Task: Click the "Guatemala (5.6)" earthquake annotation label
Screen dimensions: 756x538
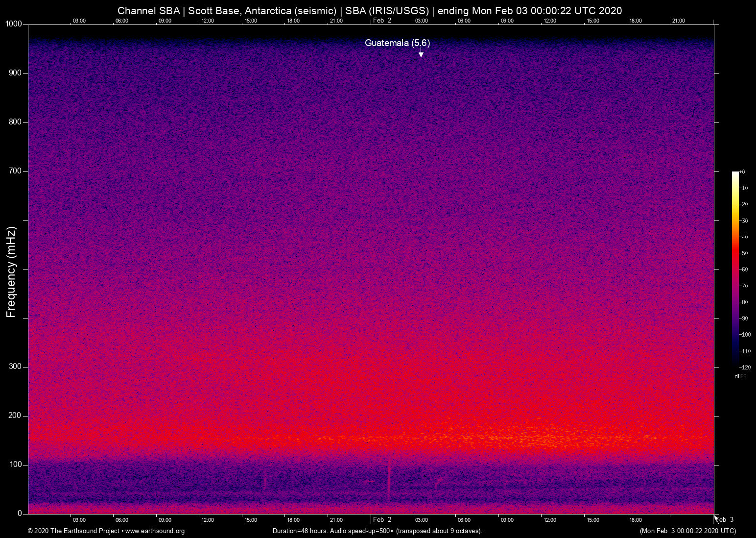Action: click(x=397, y=43)
